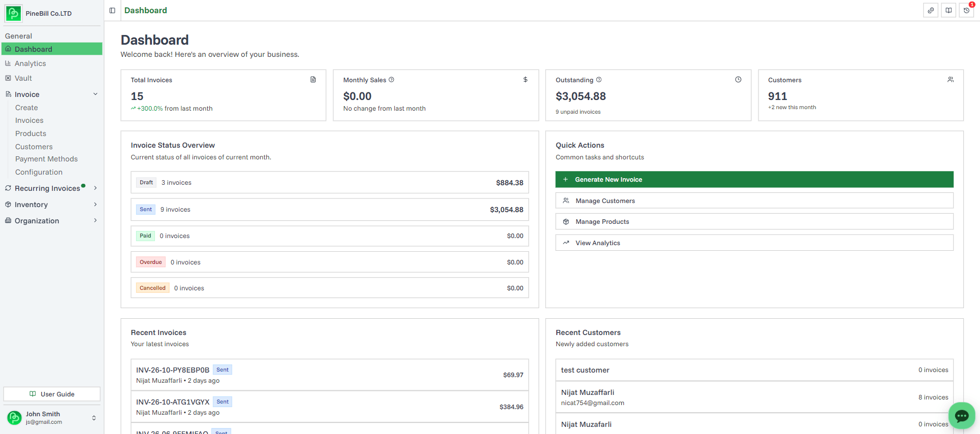Open the John Smith account switcher
The image size is (980, 434).
(93, 418)
